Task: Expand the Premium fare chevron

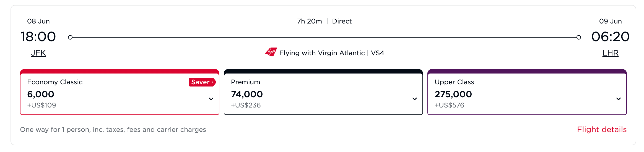Action: (415, 99)
